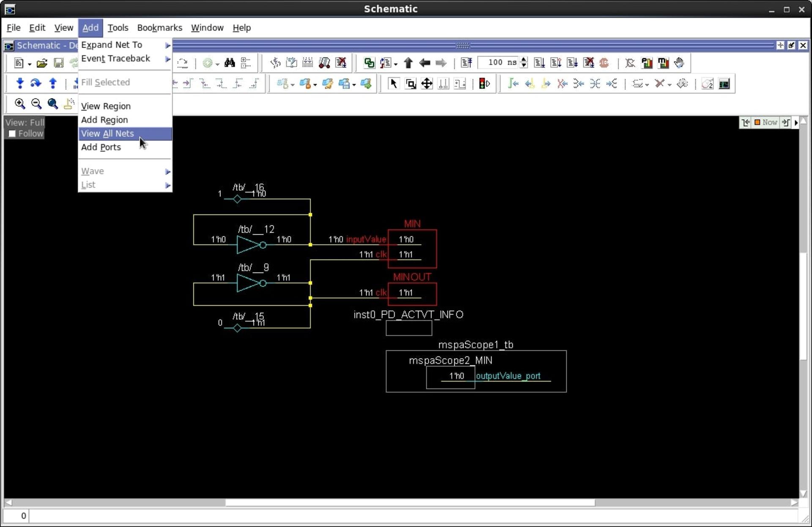812x527 pixels.
Task: Choose Add Region menu entry
Action: pyautogui.click(x=125, y=120)
